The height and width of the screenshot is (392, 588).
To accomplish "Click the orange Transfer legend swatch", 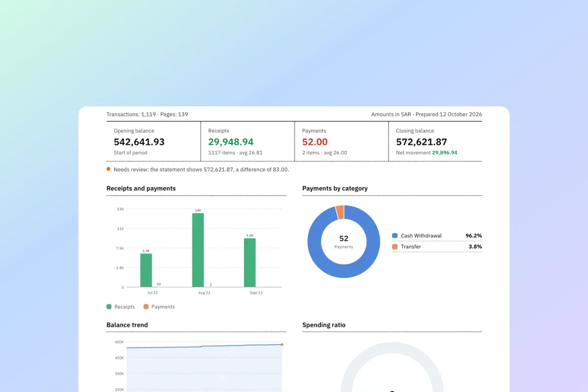I will [395, 246].
